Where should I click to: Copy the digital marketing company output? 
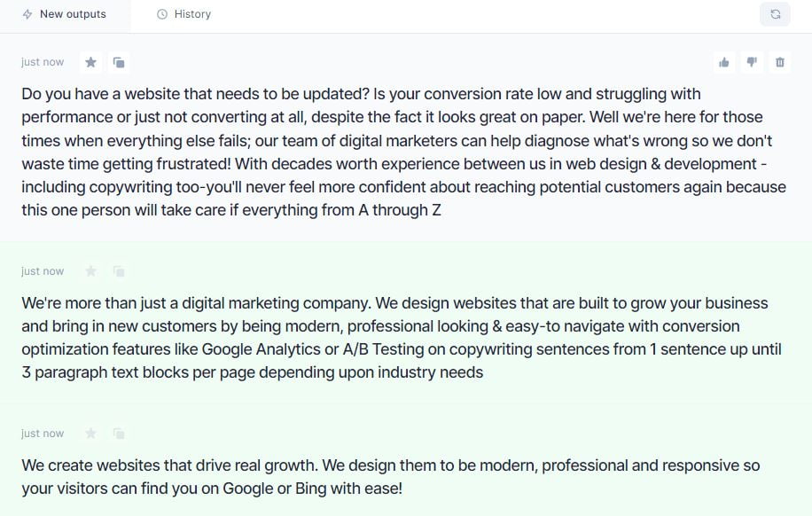click(x=119, y=271)
